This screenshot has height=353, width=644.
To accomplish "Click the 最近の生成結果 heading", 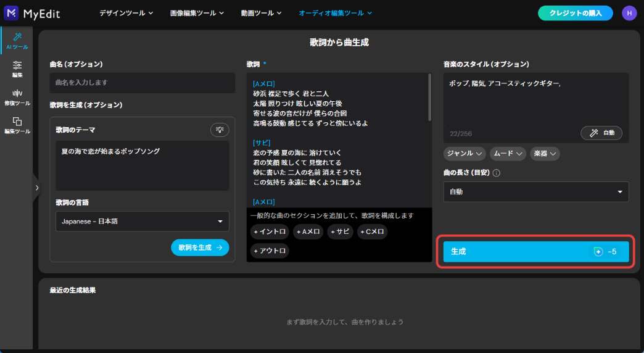I will click(73, 290).
